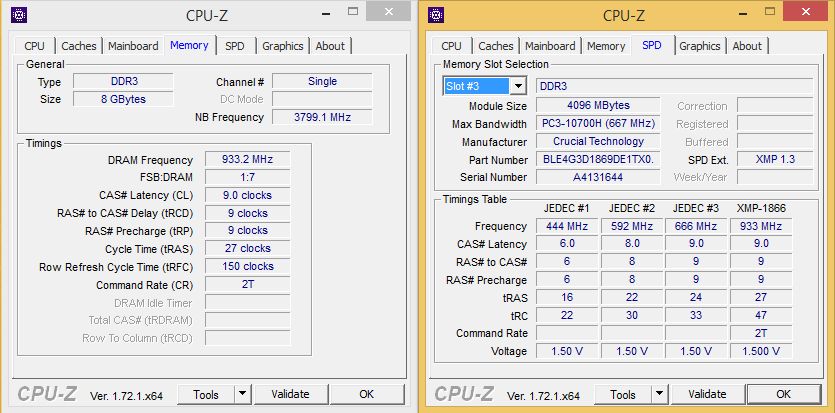The width and height of the screenshot is (835, 413).
Task: Click the tRFC 150 clocks value
Action: click(x=247, y=267)
